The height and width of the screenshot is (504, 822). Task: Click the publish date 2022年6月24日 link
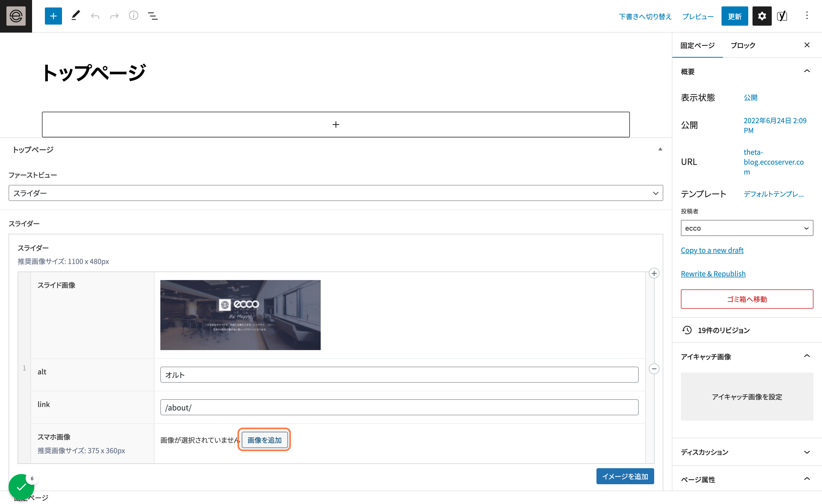(775, 125)
